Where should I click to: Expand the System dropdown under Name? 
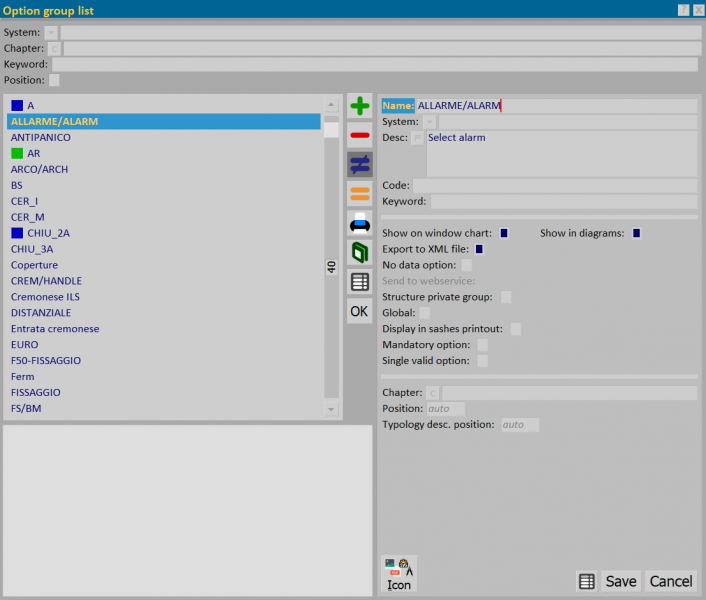pyautogui.click(x=430, y=122)
